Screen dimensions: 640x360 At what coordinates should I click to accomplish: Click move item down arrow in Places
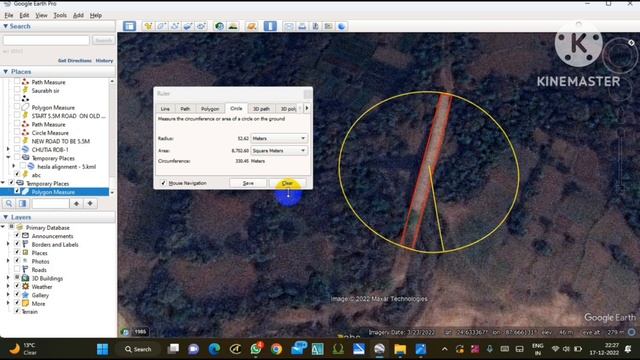pyautogui.click(x=90, y=203)
